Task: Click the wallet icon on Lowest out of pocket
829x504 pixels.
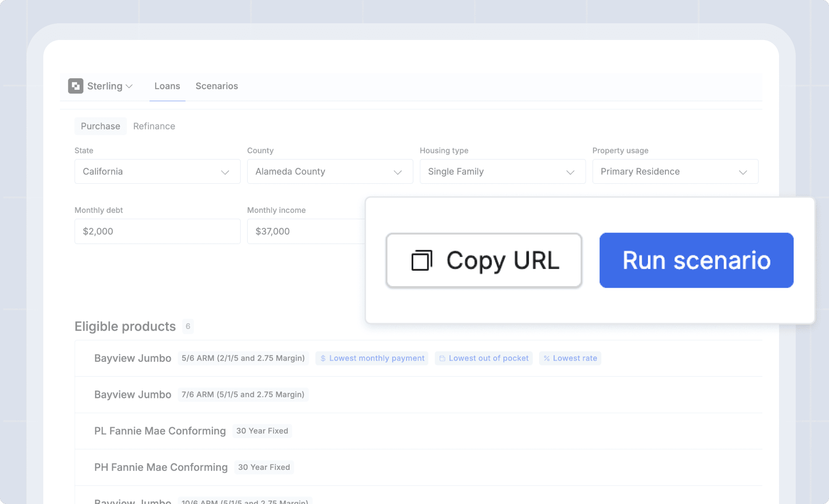Action: 442,358
